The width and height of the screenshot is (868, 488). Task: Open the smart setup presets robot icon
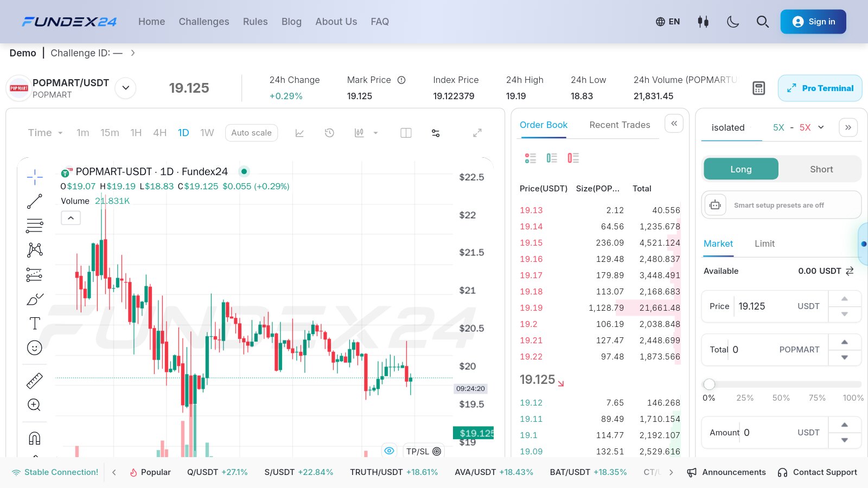pos(716,205)
